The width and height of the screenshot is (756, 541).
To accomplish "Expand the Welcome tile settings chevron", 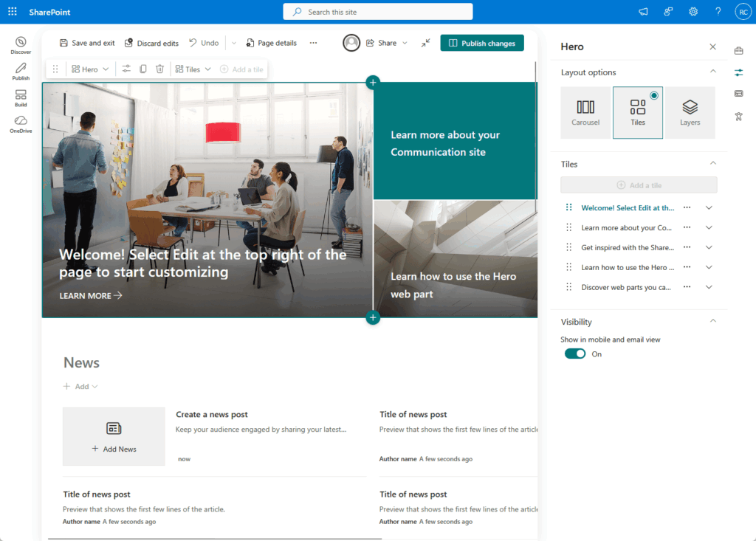I will (709, 208).
